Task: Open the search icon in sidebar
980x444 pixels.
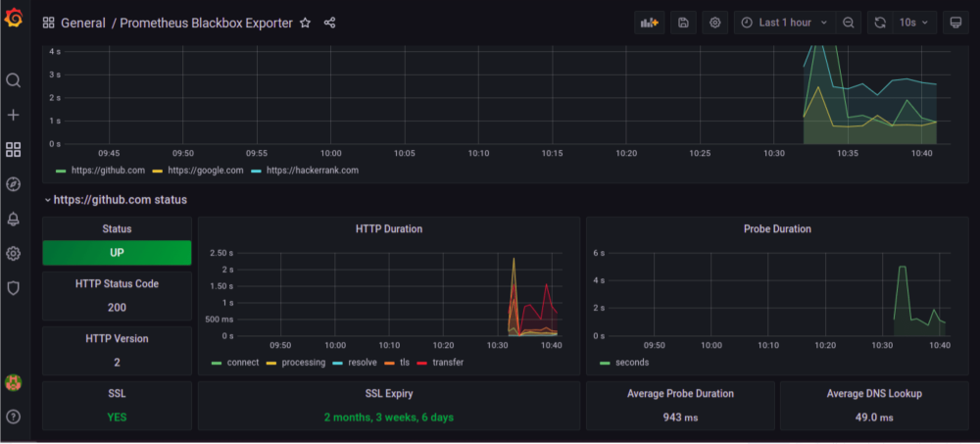Action: pyautogui.click(x=13, y=80)
